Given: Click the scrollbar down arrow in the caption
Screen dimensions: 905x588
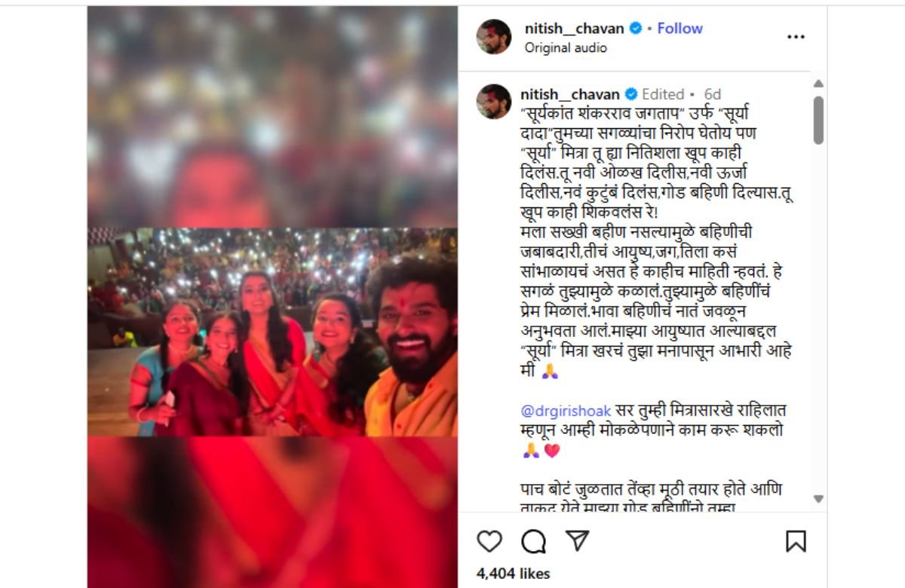Looking at the screenshot, I should tap(818, 499).
